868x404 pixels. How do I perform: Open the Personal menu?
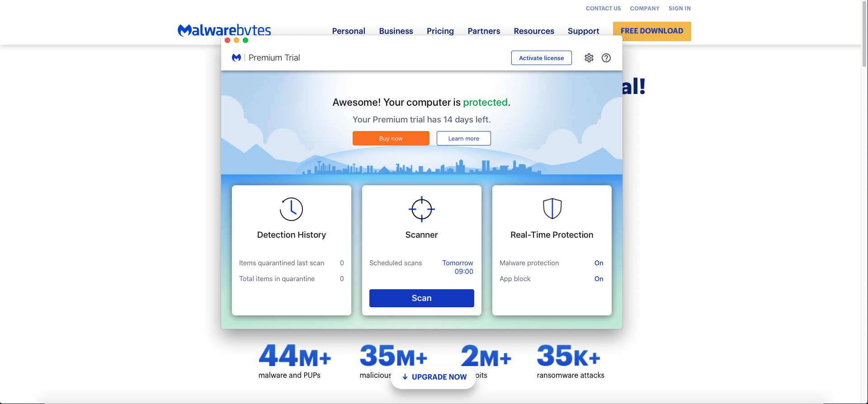click(x=349, y=31)
